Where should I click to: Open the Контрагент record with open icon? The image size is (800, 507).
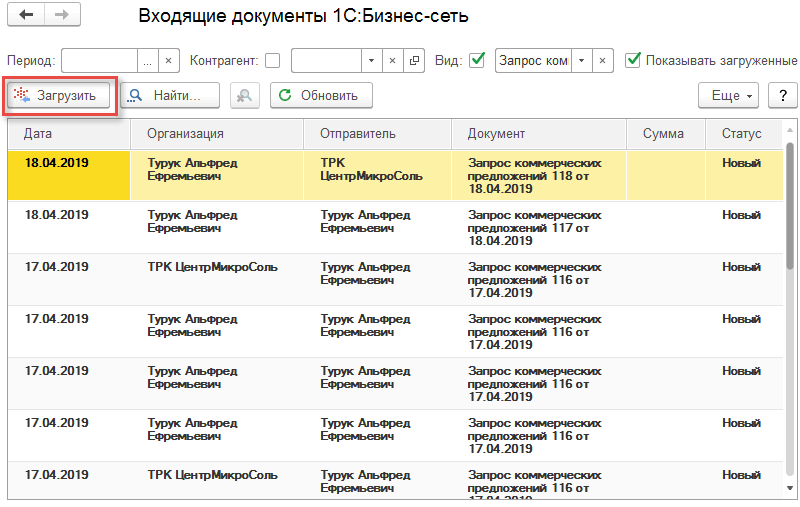click(415, 61)
